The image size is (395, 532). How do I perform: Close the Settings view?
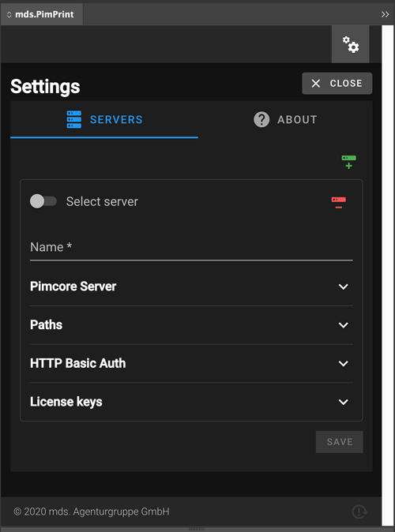pos(337,83)
